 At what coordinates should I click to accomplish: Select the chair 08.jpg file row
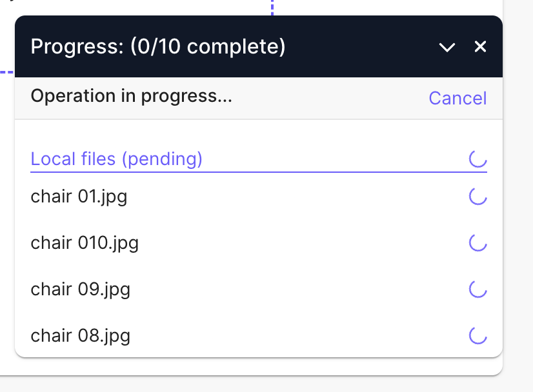pos(80,335)
